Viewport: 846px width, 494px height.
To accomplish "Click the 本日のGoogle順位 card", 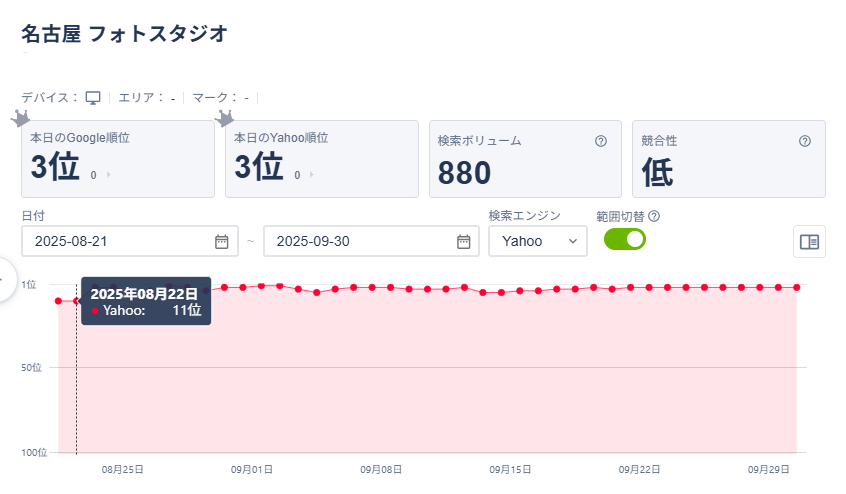I will click(118, 159).
